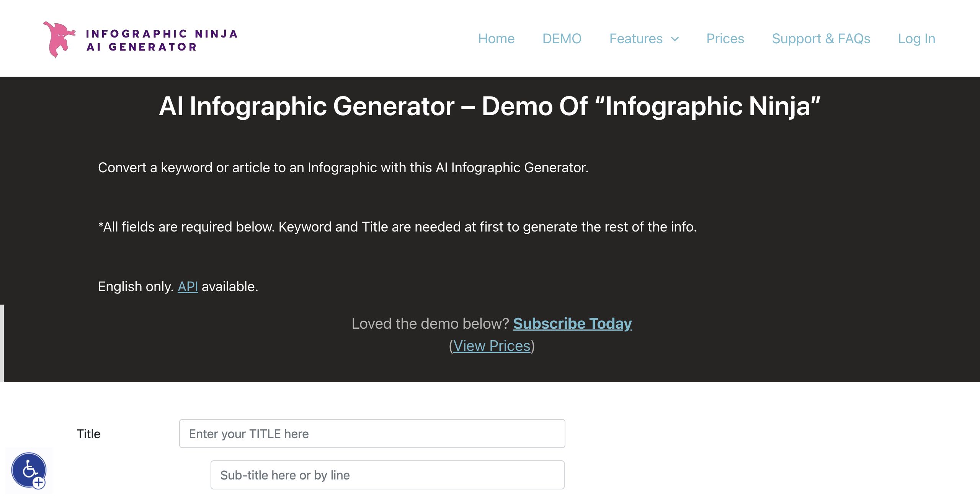This screenshot has height=499, width=980.
Task: Open the DEMO nav item
Action: (562, 39)
